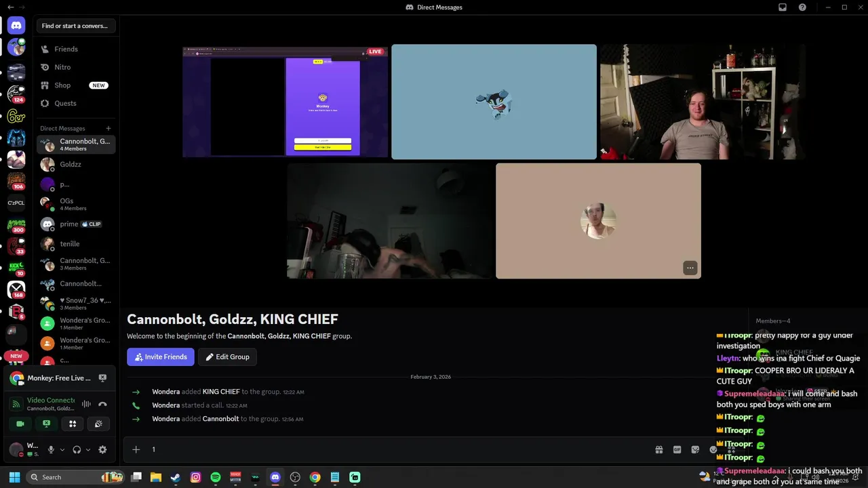The width and height of the screenshot is (868, 488).
Task: Open the OGs group chat
Action: click(76, 204)
